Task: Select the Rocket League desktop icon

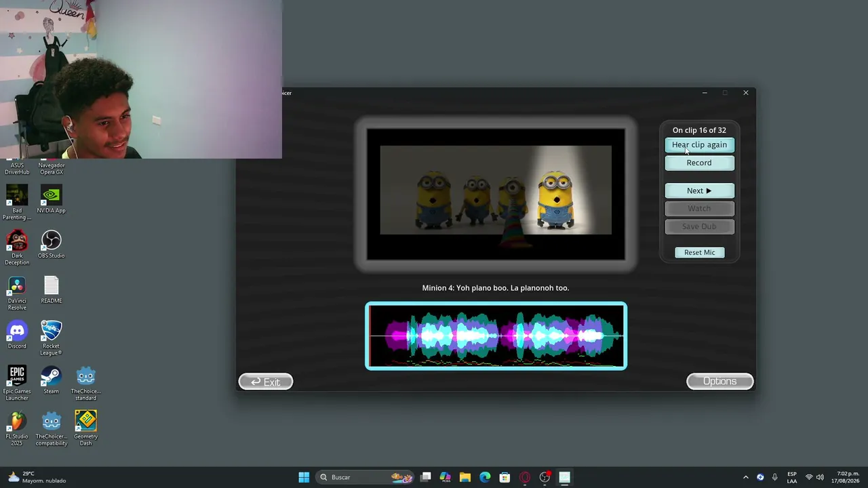Action: 52,338
